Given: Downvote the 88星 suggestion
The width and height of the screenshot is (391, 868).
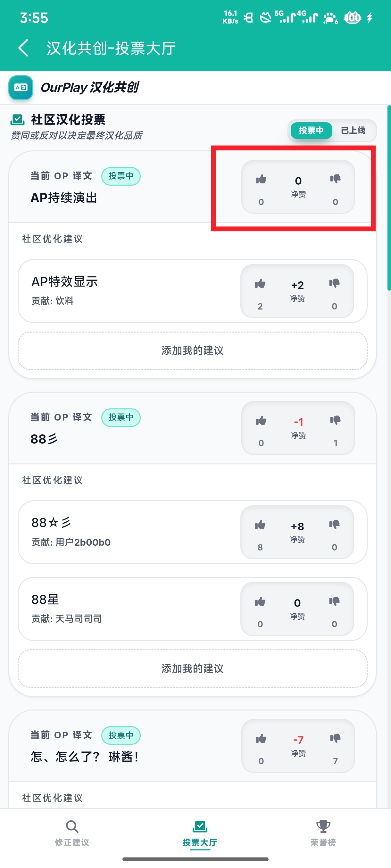Looking at the screenshot, I should tap(334, 601).
